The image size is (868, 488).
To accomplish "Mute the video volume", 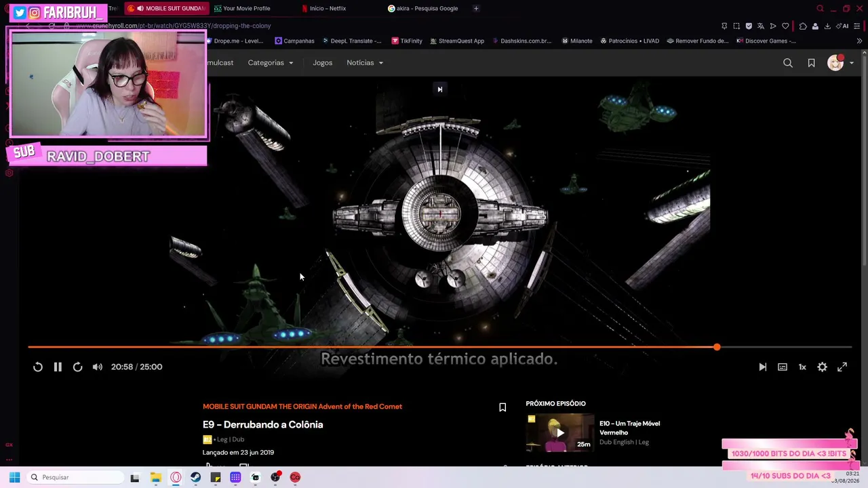I will pos(98,367).
